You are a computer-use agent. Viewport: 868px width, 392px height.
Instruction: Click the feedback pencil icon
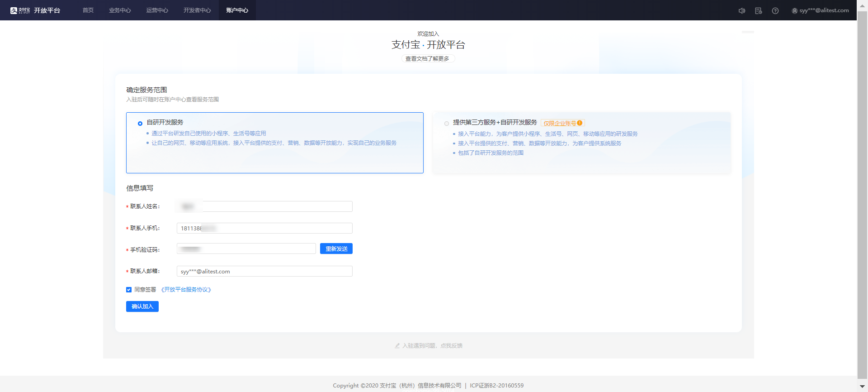click(x=397, y=345)
